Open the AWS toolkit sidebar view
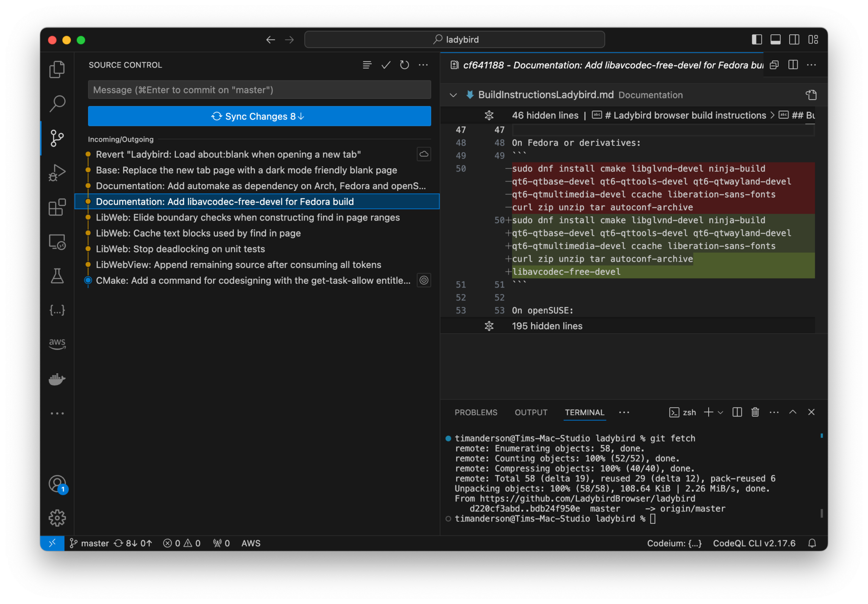Image resolution: width=868 pixels, height=604 pixels. (57, 344)
